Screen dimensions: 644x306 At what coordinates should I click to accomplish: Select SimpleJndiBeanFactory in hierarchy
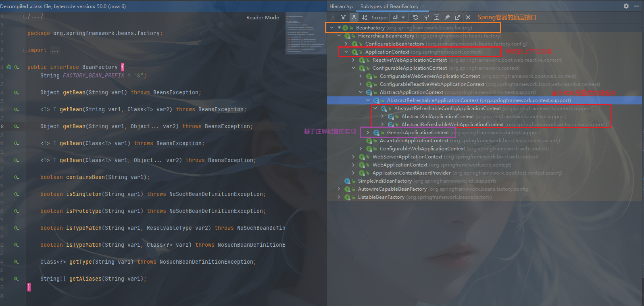[x=484, y=181]
